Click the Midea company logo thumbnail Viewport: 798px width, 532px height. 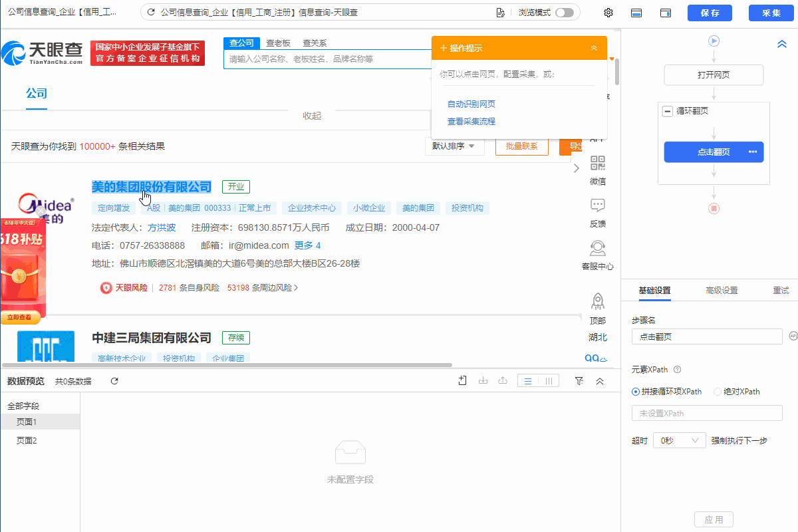click(45, 207)
